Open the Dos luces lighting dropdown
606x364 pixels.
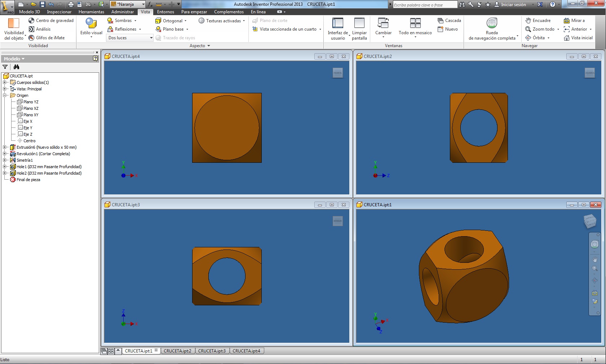[130, 38]
